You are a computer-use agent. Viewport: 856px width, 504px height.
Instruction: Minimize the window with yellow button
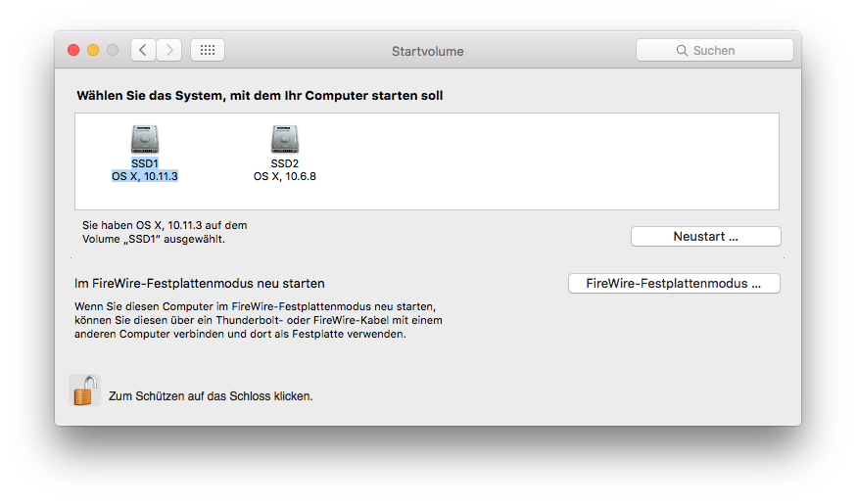[93, 50]
